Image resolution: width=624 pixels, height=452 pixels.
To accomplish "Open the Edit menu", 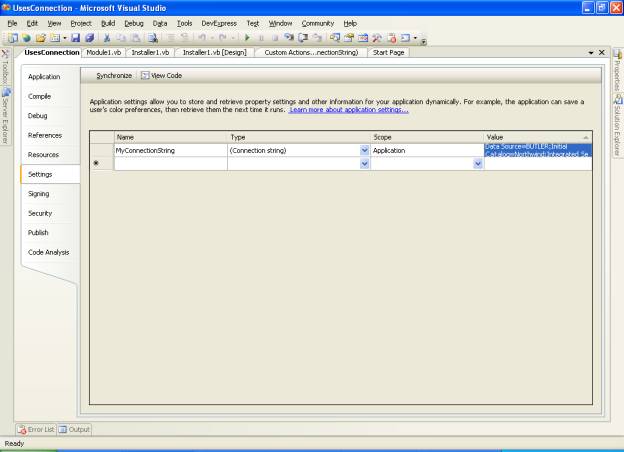I will pos(32,23).
